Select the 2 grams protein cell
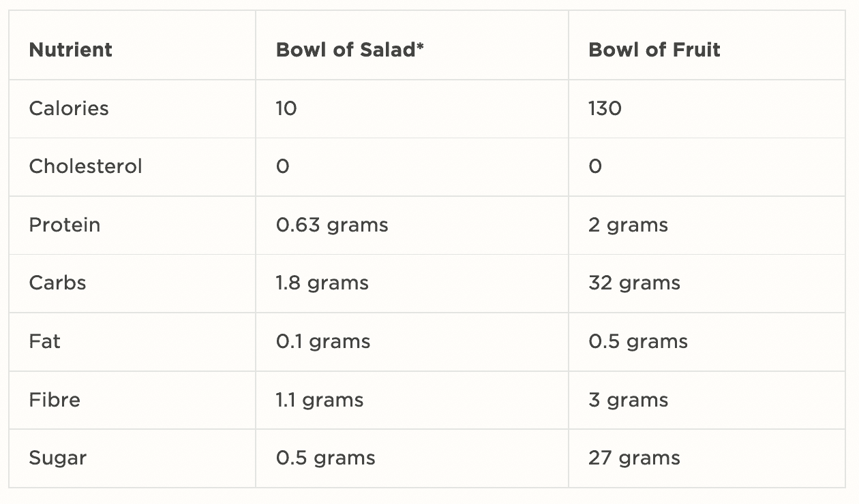 coord(628,225)
